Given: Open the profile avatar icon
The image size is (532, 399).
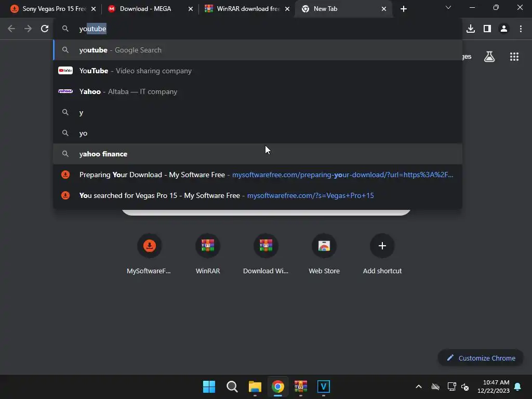Looking at the screenshot, I should coord(504,29).
